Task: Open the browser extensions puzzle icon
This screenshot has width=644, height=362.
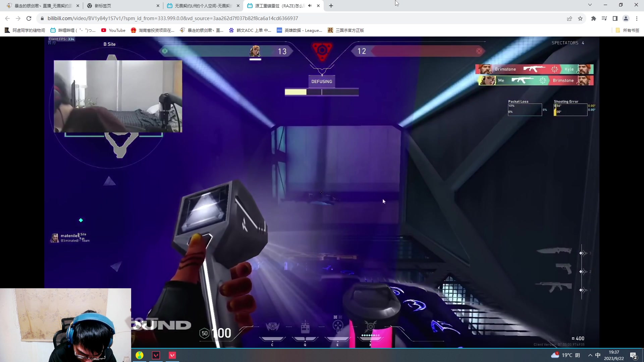Action: pyautogui.click(x=593, y=18)
